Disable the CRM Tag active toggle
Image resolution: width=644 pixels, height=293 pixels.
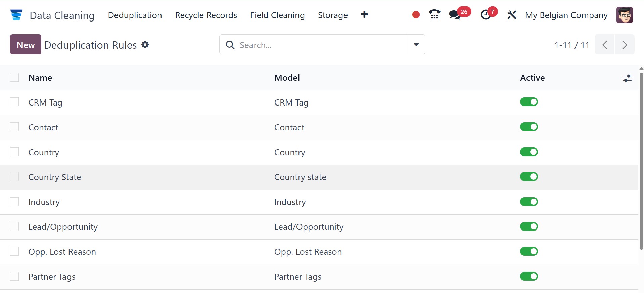pyautogui.click(x=529, y=102)
